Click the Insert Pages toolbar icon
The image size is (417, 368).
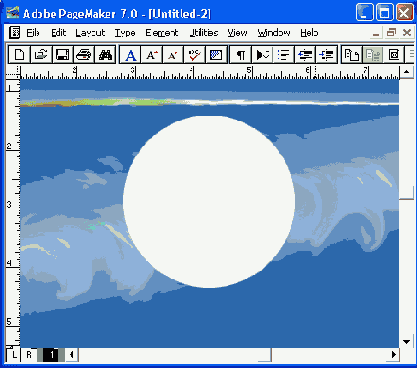coord(351,55)
